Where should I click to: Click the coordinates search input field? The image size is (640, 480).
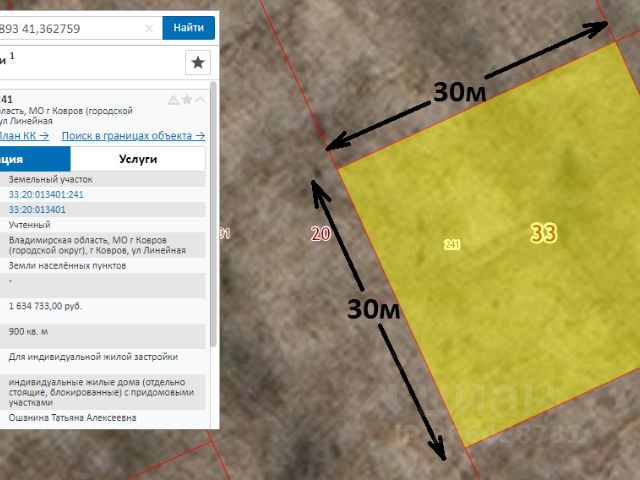click(x=70, y=29)
